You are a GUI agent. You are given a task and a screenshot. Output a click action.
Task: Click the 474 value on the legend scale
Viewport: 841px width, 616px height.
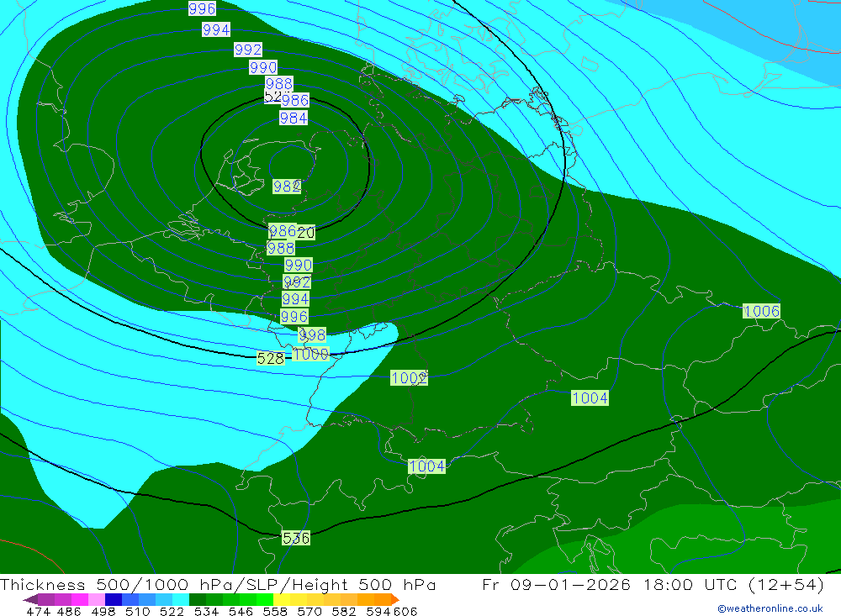[x=38, y=612]
